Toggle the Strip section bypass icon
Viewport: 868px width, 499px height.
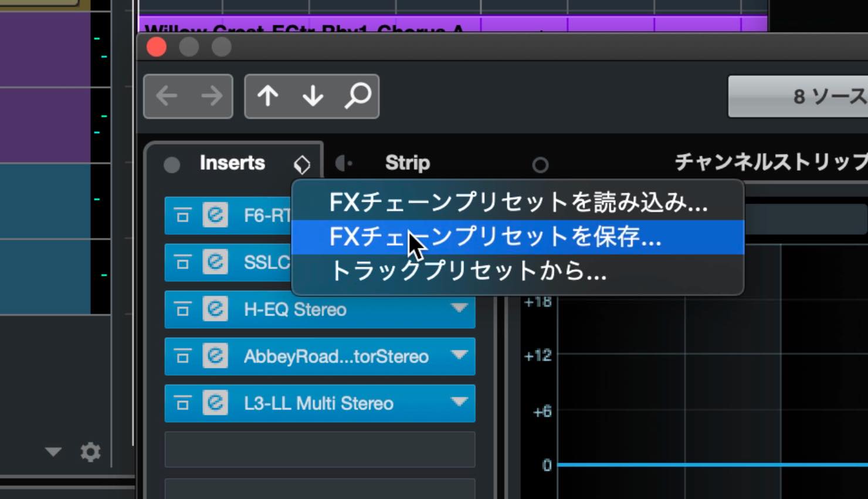pos(344,163)
